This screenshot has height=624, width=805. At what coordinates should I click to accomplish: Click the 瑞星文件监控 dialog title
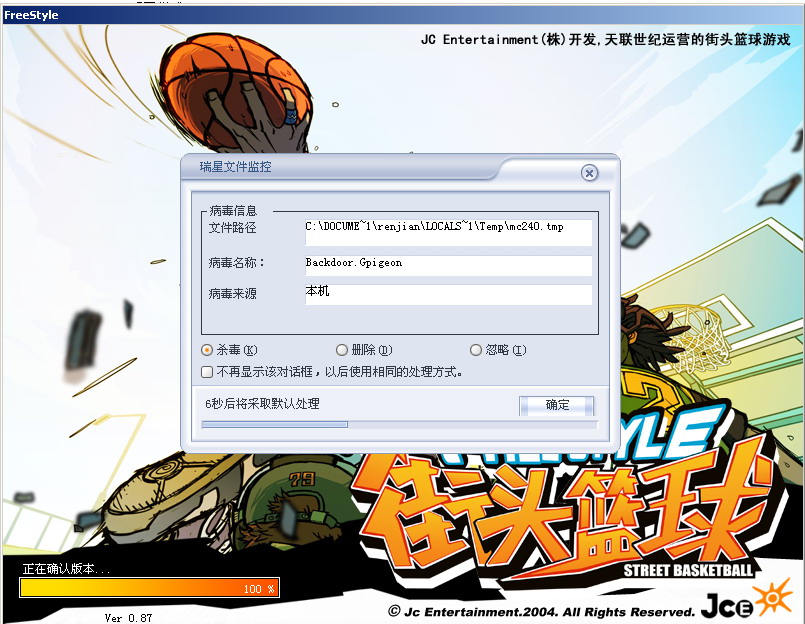tap(235, 167)
